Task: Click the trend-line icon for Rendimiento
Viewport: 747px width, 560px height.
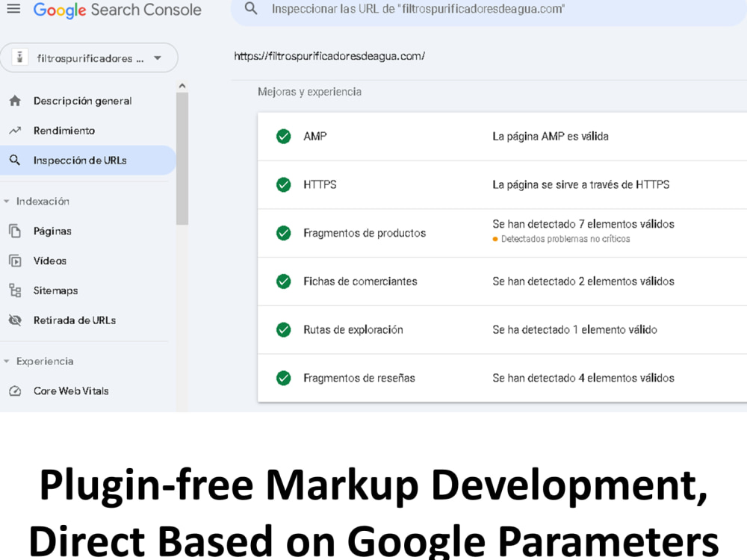Action: pos(15,131)
